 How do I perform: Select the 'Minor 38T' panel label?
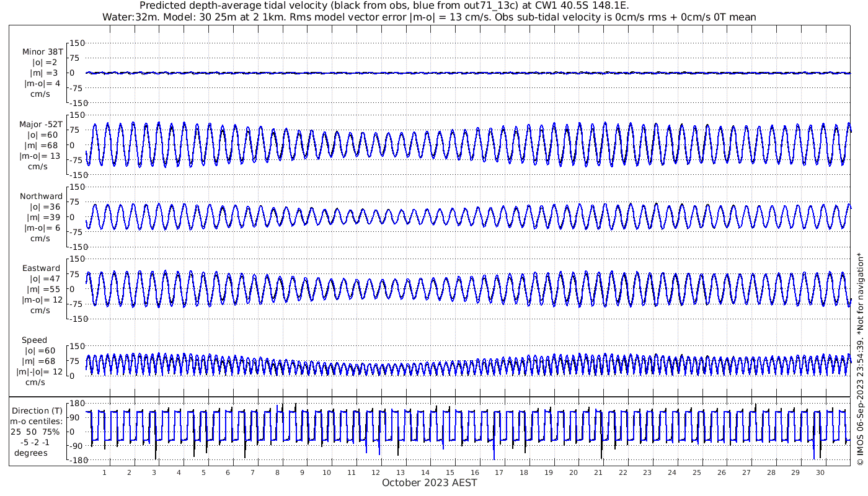(43, 52)
